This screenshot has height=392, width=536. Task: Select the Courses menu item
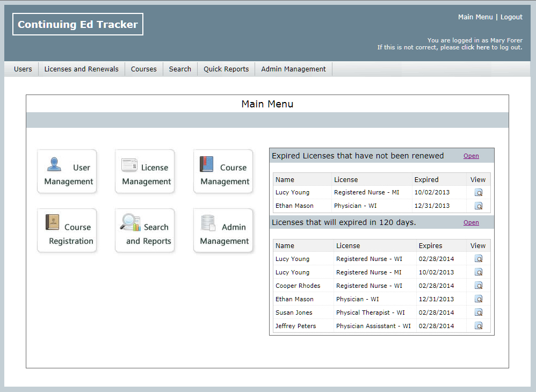tap(143, 69)
